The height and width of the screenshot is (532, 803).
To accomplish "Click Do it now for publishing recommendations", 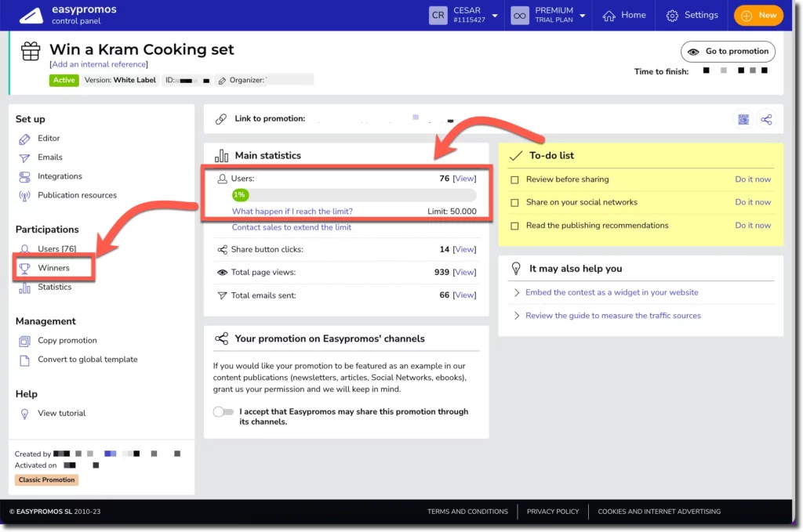I will 753,225.
